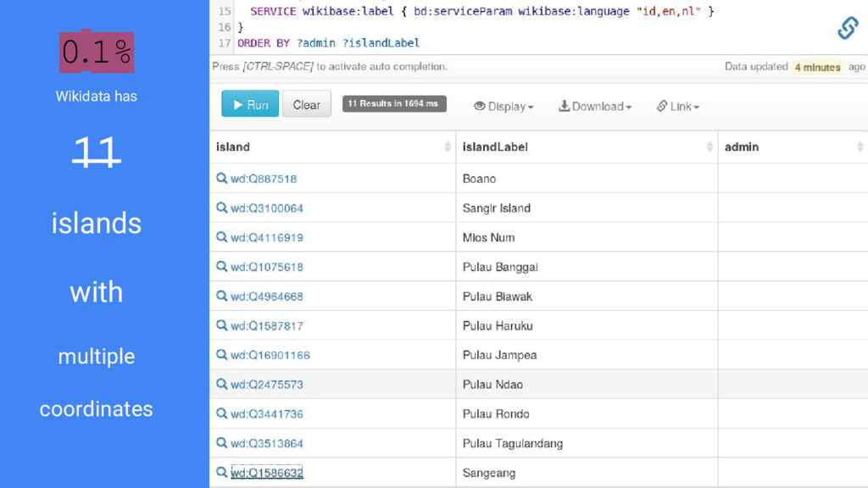This screenshot has height=488, width=868.
Task: Click the 0.1% figure on the slide
Action: [x=97, y=52]
